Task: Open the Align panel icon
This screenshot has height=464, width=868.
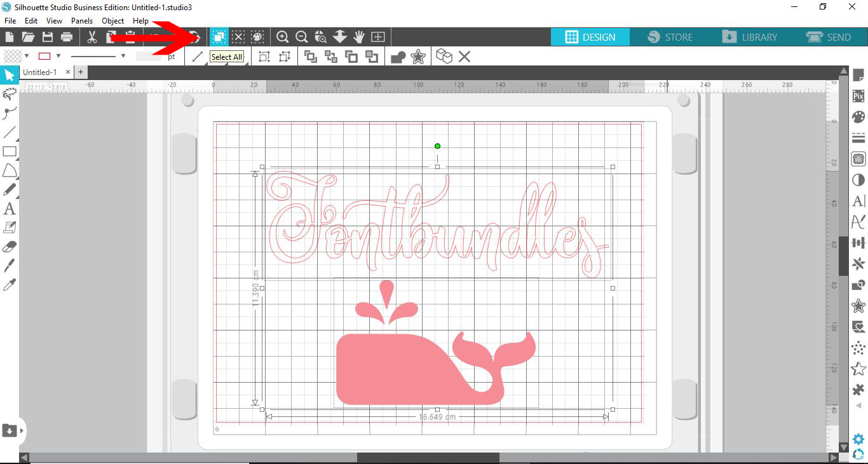Action: tap(858, 243)
